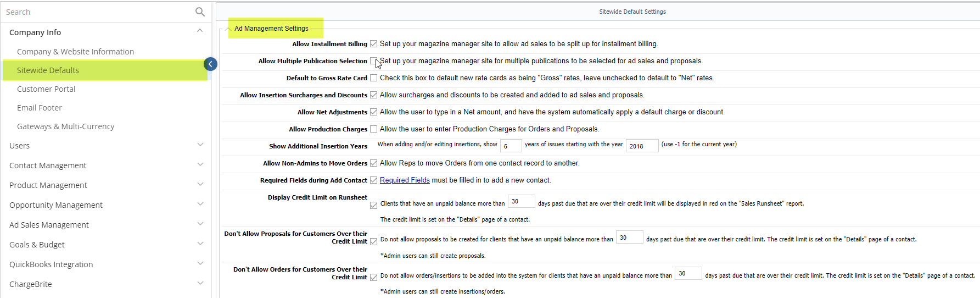980x298 pixels.
Task: Click the Default to Gross Rate Card label
Action: pyautogui.click(x=327, y=78)
